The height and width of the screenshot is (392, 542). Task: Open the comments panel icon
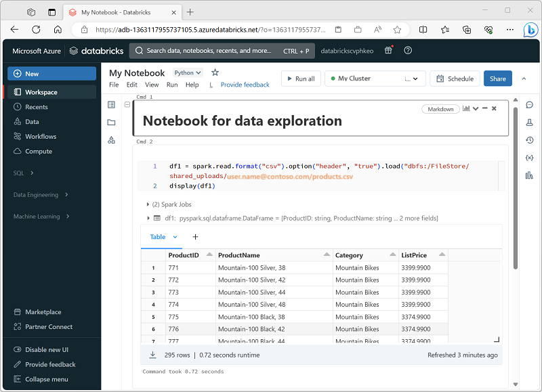(x=530, y=105)
